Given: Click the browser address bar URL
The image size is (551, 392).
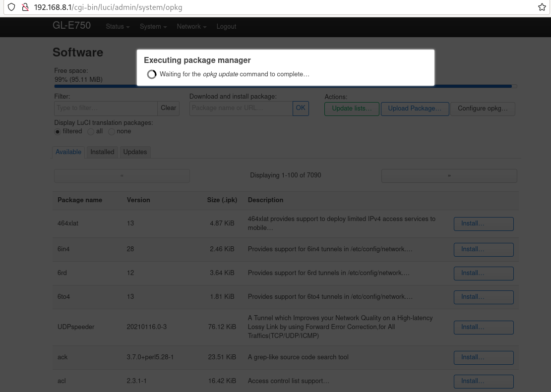Looking at the screenshot, I should 108,7.
